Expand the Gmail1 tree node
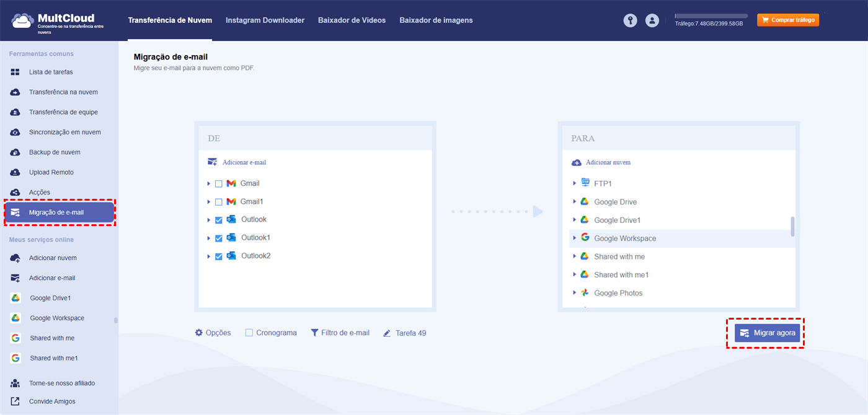868x415 pixels. 209,202
